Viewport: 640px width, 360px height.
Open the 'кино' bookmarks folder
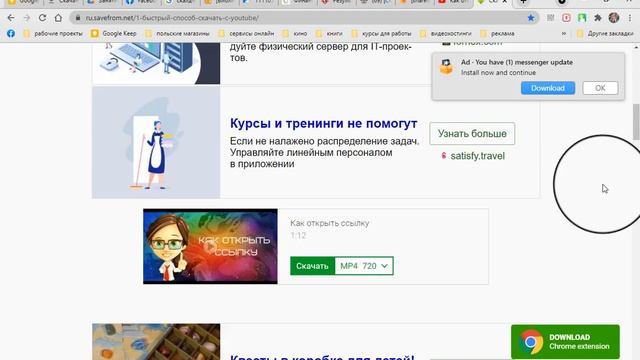(295, 33)
